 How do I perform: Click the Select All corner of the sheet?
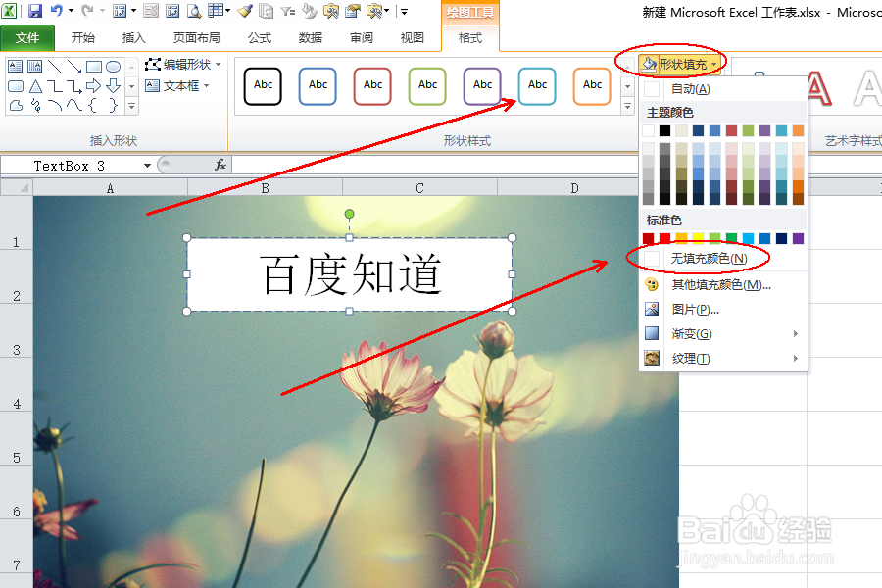coord(17,187)
